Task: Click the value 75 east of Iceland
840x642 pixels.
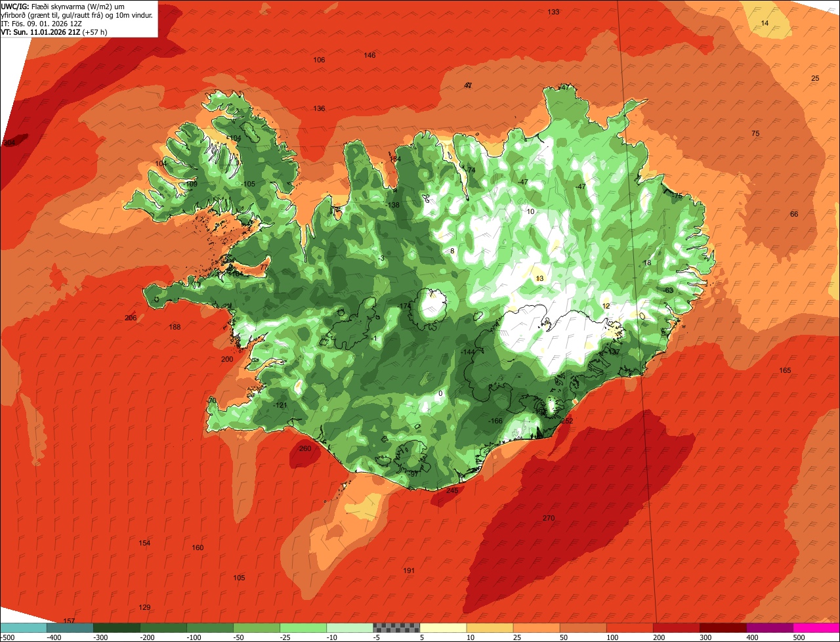Action: point(755,133)
